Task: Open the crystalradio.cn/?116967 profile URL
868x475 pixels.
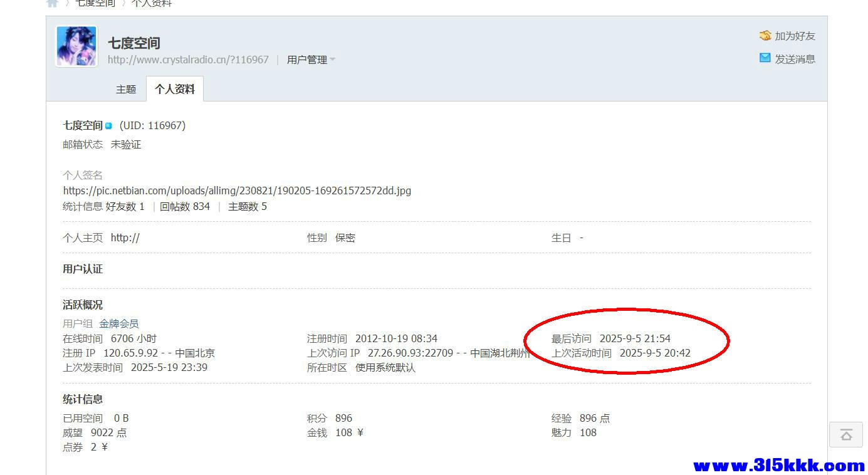Action: (x=188, y=60)
